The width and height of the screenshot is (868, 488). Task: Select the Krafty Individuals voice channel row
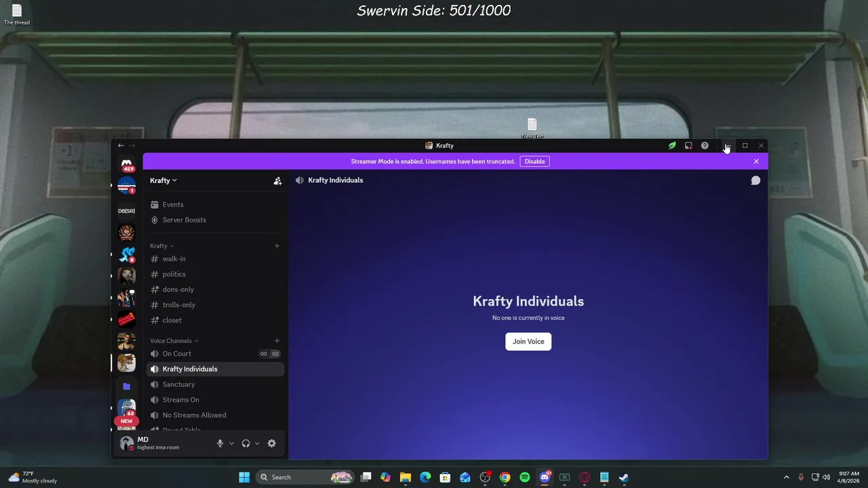pyautogui.click(x=215, y=369)
